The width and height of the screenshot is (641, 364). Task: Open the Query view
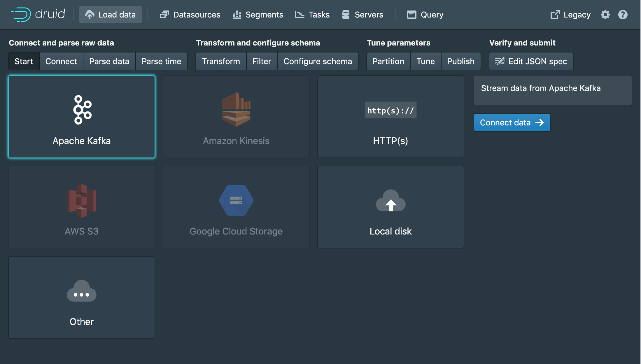point(425,15)
